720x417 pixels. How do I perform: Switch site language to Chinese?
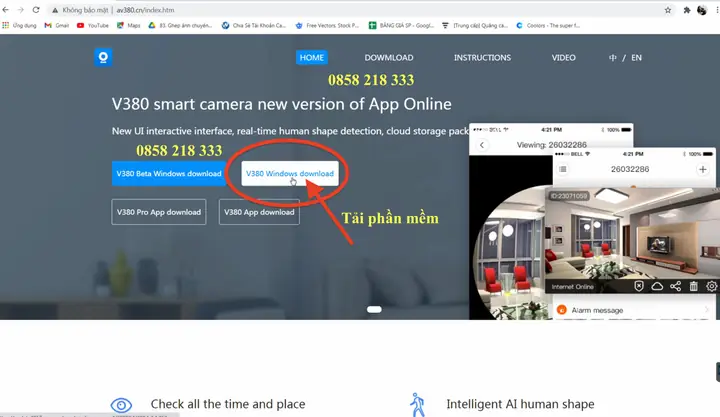613,57
